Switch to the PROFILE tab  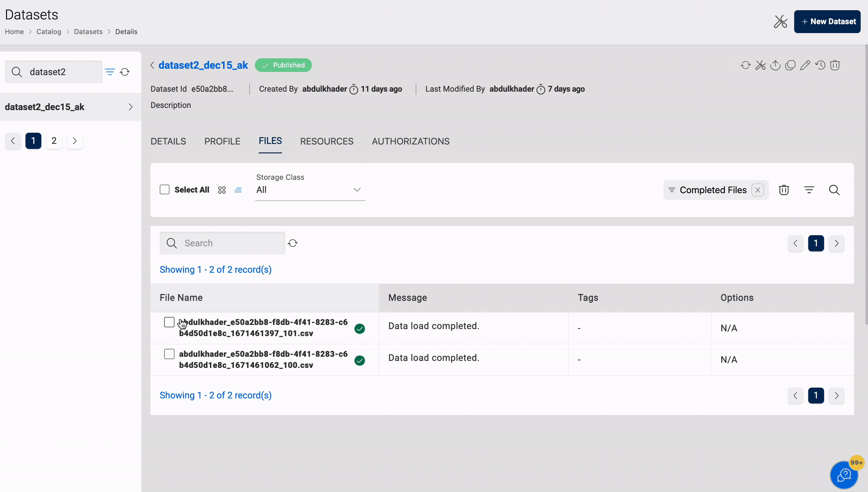click(222, 141)
